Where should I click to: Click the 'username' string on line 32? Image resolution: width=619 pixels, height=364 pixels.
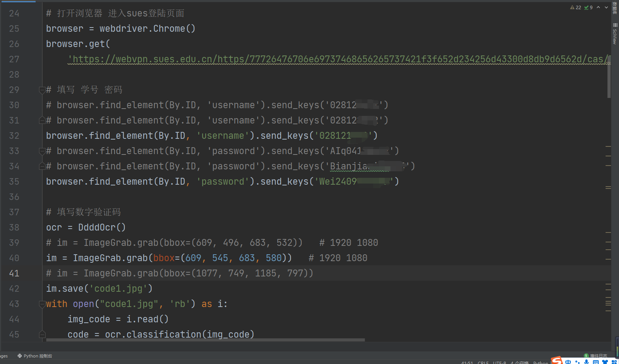tap(223, 136)
